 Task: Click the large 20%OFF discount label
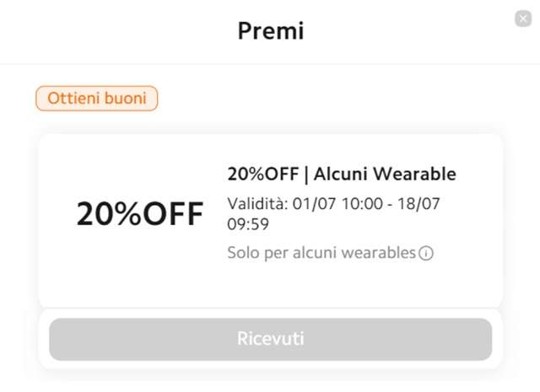140,214
